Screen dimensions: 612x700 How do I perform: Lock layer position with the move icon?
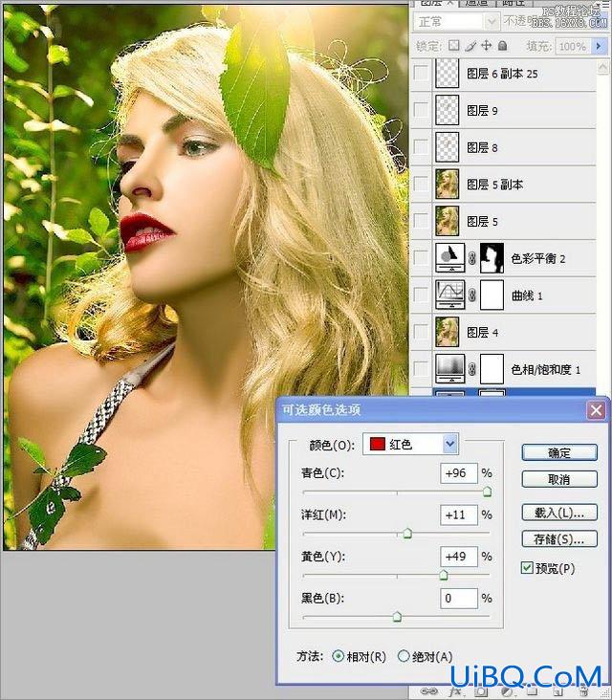pyautogui.click(x=486, y=46)
